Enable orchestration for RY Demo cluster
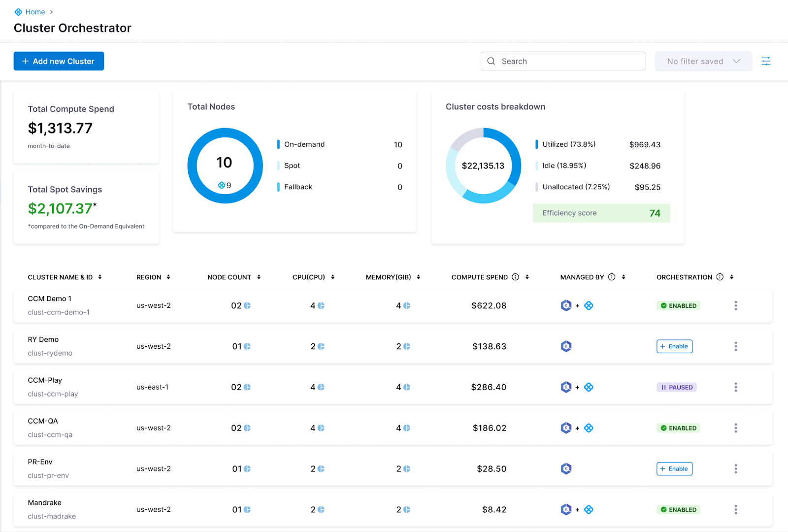 pos(674,346)
